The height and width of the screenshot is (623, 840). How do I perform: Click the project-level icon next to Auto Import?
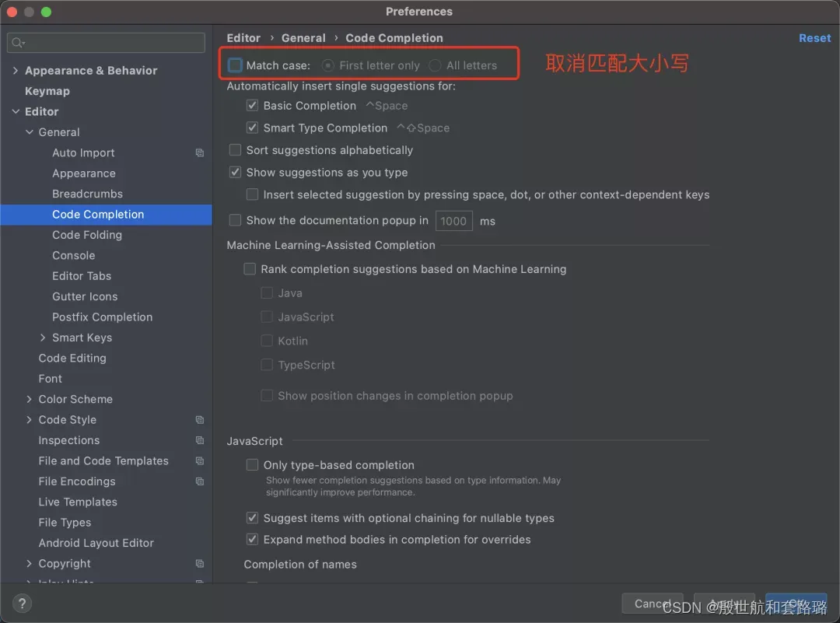click(x=199, y=152)
